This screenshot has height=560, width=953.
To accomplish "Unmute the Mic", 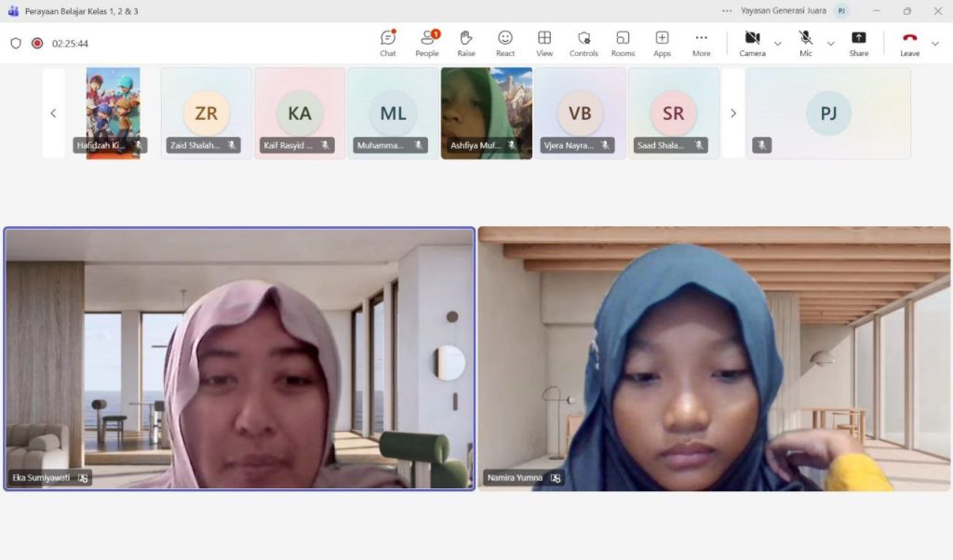I will tap(806, 42).
